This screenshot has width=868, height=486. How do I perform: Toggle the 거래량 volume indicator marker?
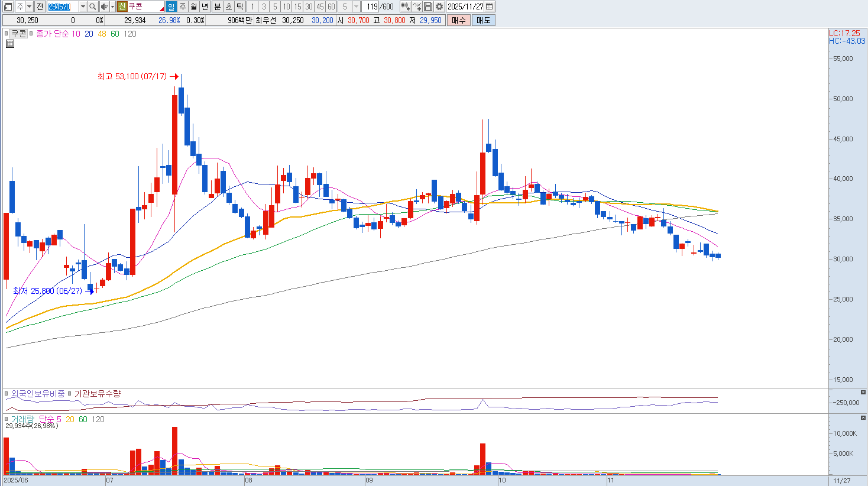(x=7, y=419)
